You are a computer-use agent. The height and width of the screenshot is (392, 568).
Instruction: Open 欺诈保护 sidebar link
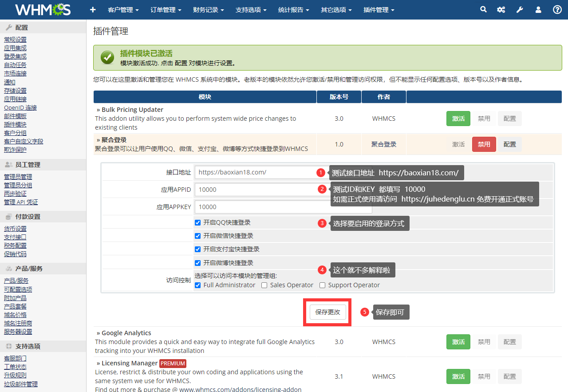pyautogui.click(x=15, y=150)
